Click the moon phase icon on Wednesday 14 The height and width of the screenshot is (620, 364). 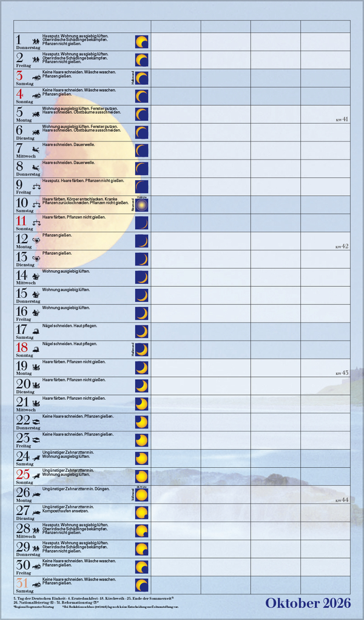(141, 277)
